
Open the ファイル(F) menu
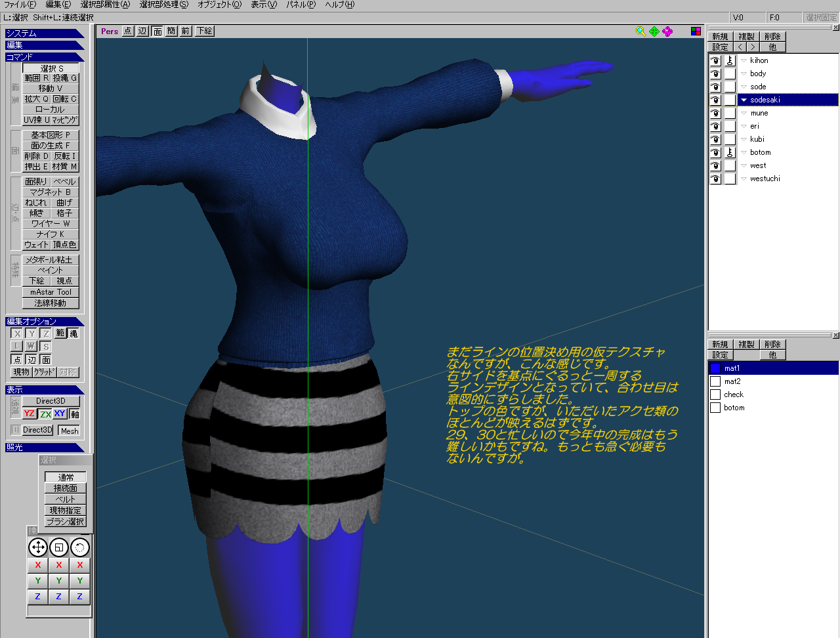pyautogui.click(x=20, y=5)
